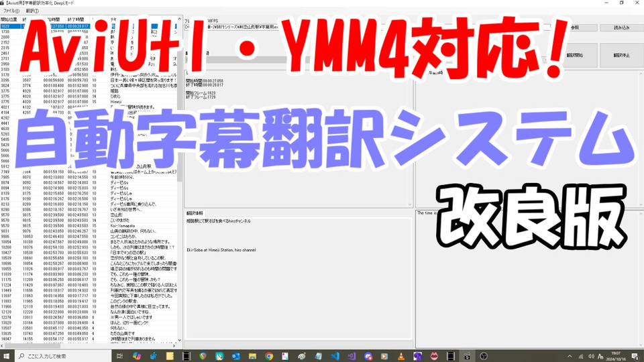
Task: Open the 翻訳(T) menu
Action: click(x=32, y=11)
